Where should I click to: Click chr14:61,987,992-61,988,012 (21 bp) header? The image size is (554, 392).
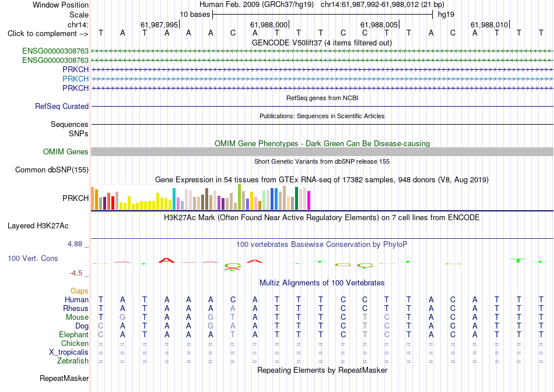383,5
